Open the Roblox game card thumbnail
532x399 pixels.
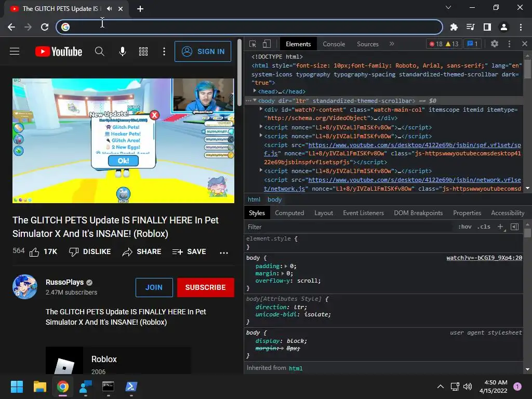(x=64, y=361)
